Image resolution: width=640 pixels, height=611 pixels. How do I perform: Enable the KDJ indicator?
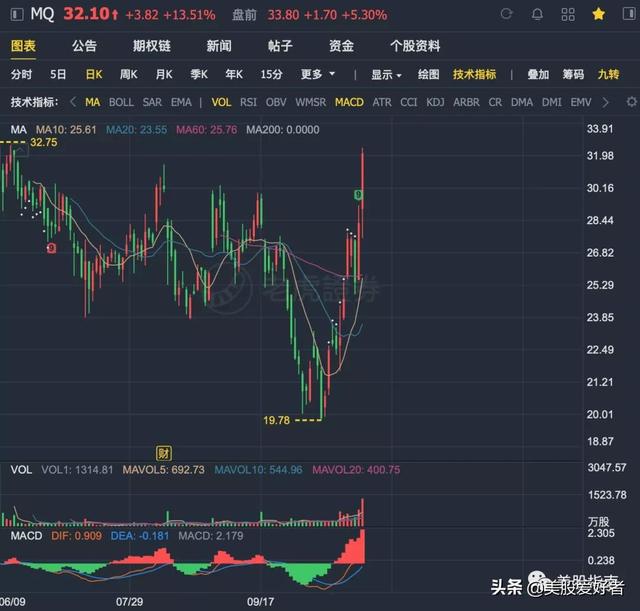pyautogui.click(x=435, y=102)
